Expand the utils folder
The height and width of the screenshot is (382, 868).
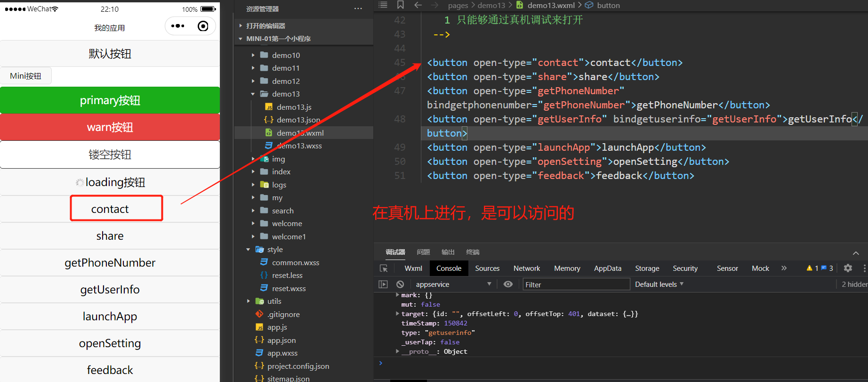point(274,301)
